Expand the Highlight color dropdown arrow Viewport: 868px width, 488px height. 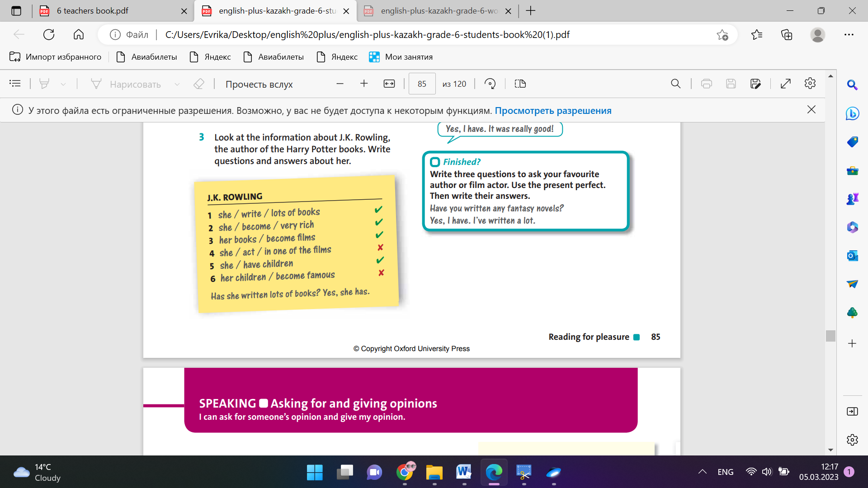pyautogui.click(x=63, y=84)
